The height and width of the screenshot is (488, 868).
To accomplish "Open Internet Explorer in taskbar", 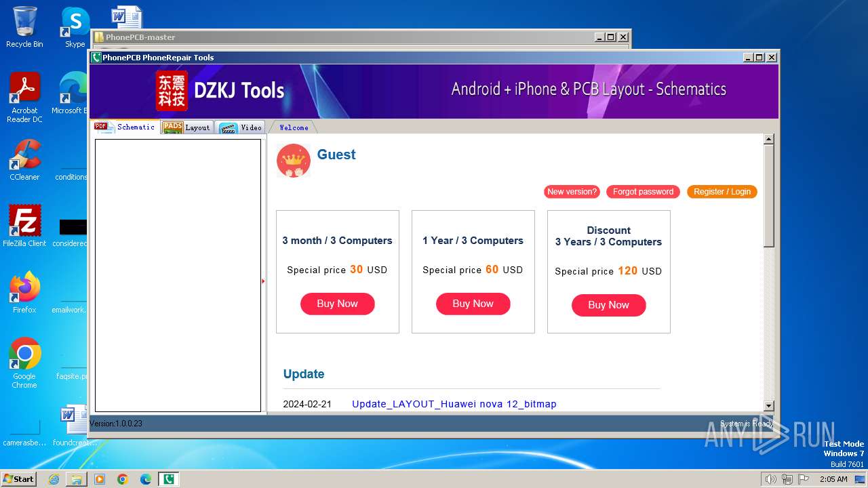I will (54, 479).
